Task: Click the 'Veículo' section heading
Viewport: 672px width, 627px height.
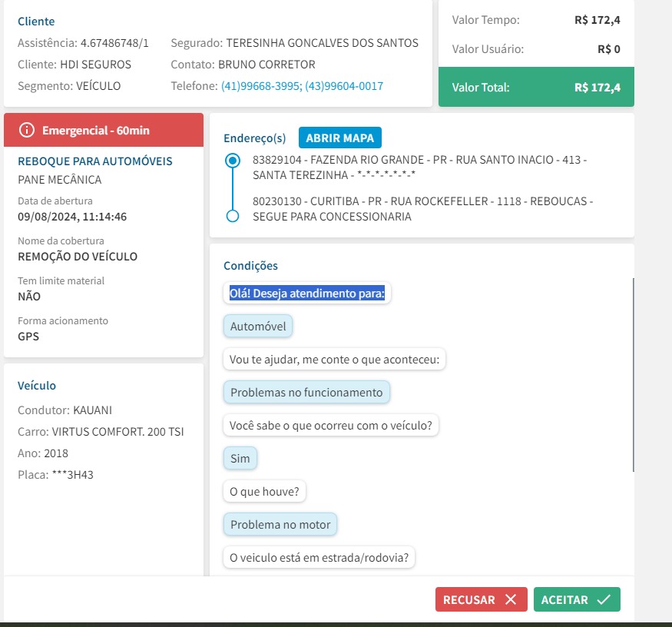Action: 37,385
